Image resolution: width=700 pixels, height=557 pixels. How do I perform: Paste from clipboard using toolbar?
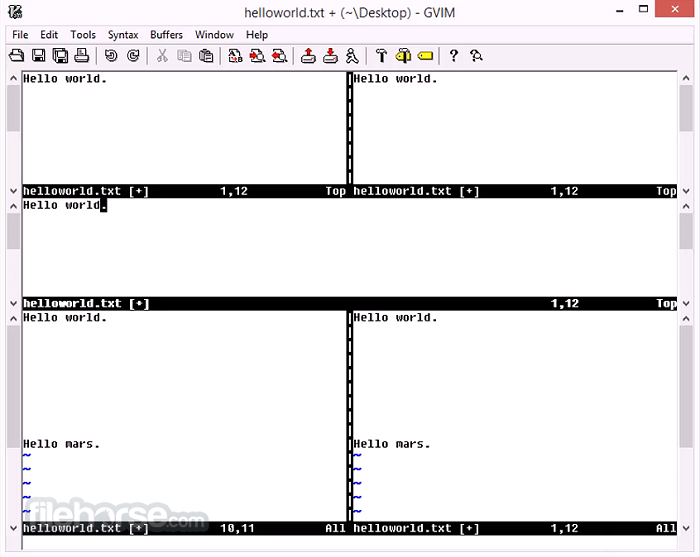pos(205,56)
